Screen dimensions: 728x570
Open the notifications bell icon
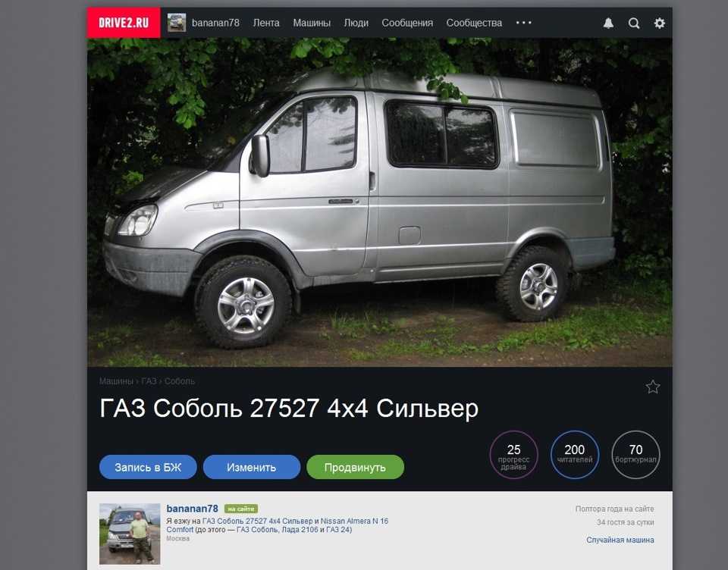coord(608,23)
